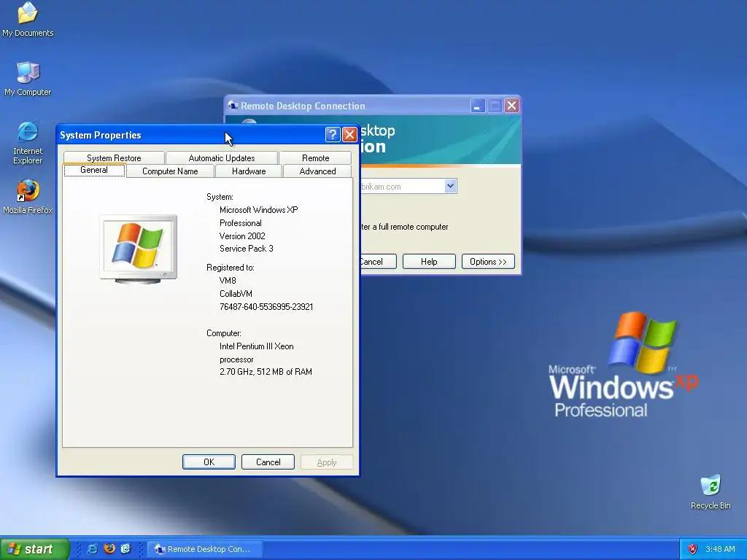This screenshot has height=560, width=747.
Task: Click the 'Microsoft Windows XP' system text
Action: click(x=259, y=209)
